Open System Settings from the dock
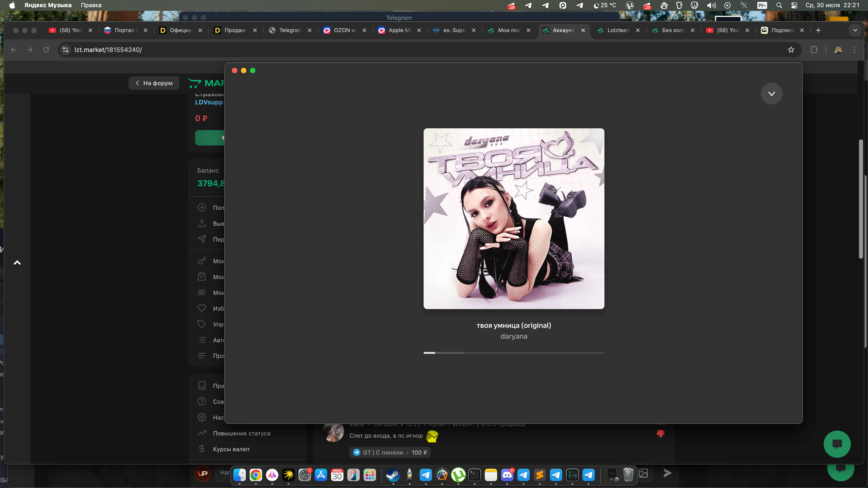Image resolution: width=868 pixels, height=488 pixels. point(305,475)
